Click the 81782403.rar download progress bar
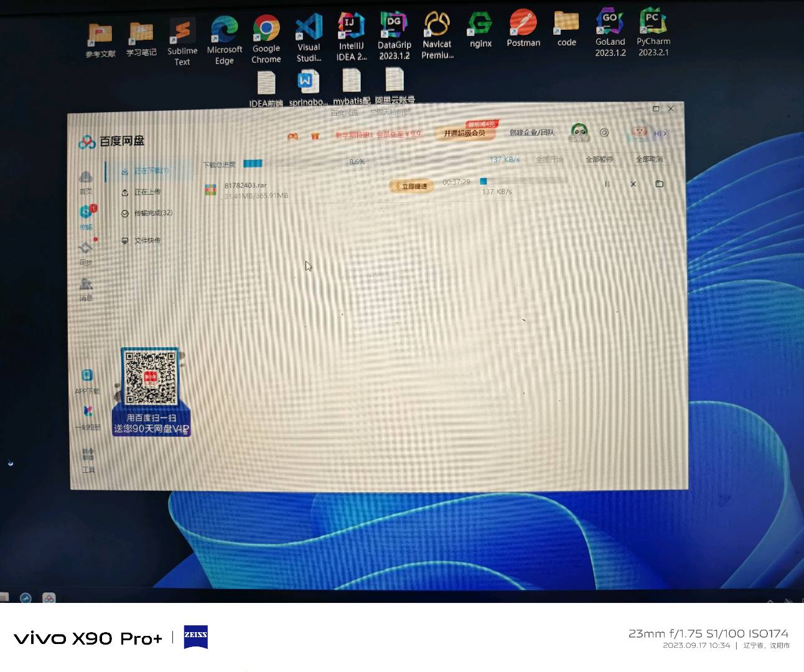804x672 pixels. pos(523,181)
